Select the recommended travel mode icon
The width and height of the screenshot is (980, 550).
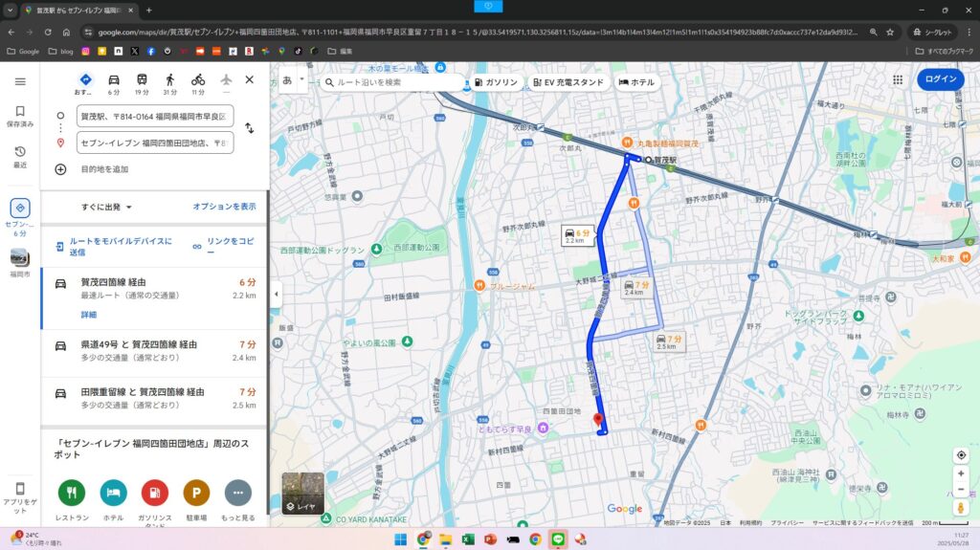[85, 83]
